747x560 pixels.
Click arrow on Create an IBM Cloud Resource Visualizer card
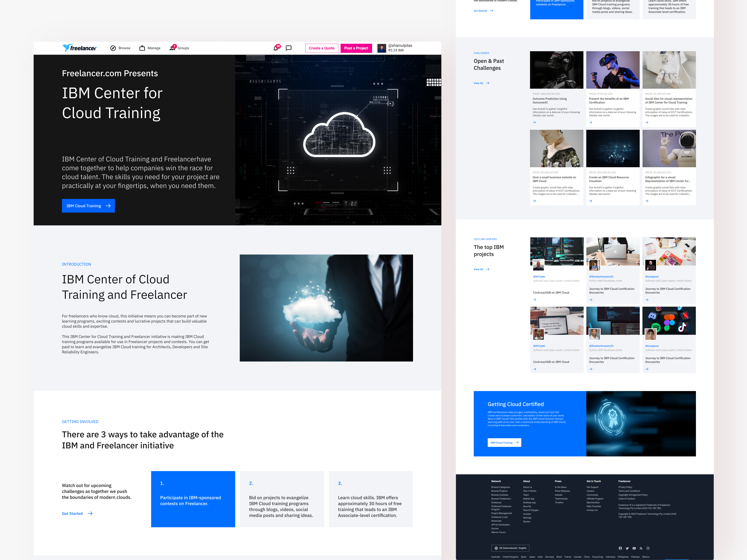click(x=591, y=201)
